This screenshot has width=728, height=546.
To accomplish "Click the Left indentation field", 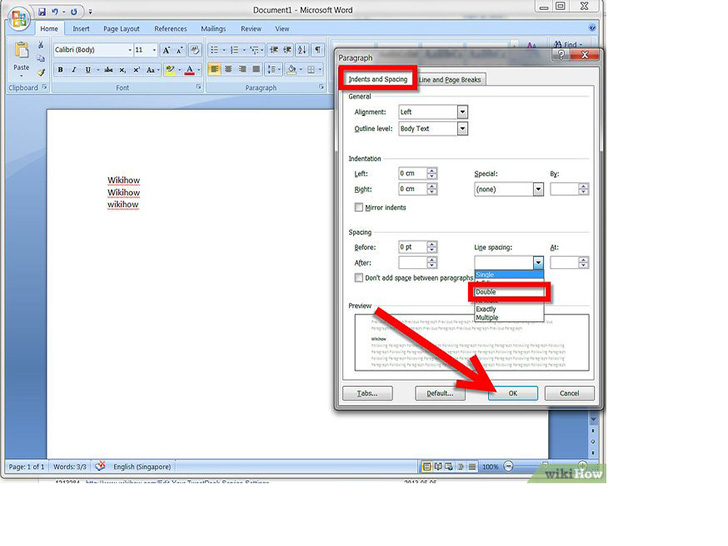I will click(x=412, y=173).
